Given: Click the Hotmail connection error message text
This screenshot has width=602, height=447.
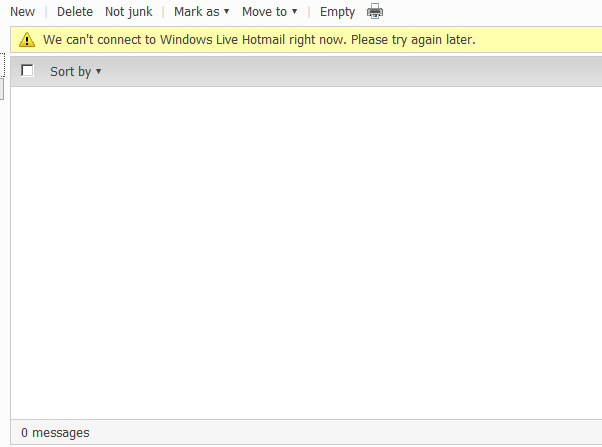Looking at the screenshot, I should tap(259, 40).
